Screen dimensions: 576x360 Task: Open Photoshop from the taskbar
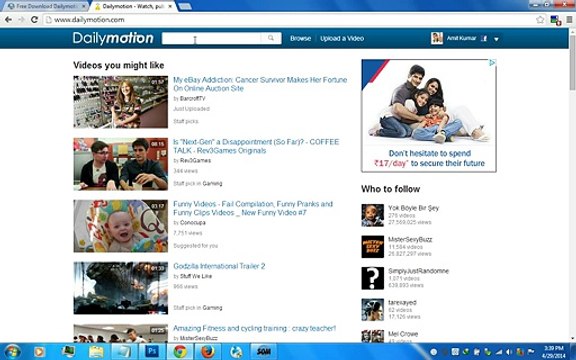click(152, 352)
